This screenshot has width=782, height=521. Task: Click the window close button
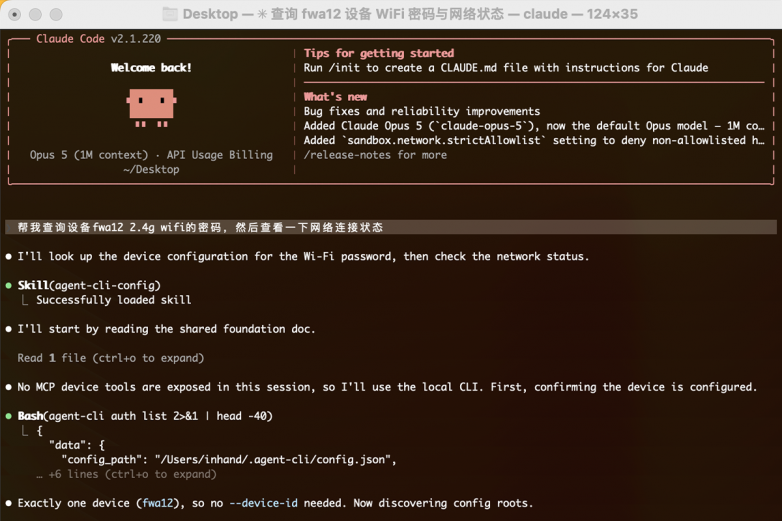[14, 14]
